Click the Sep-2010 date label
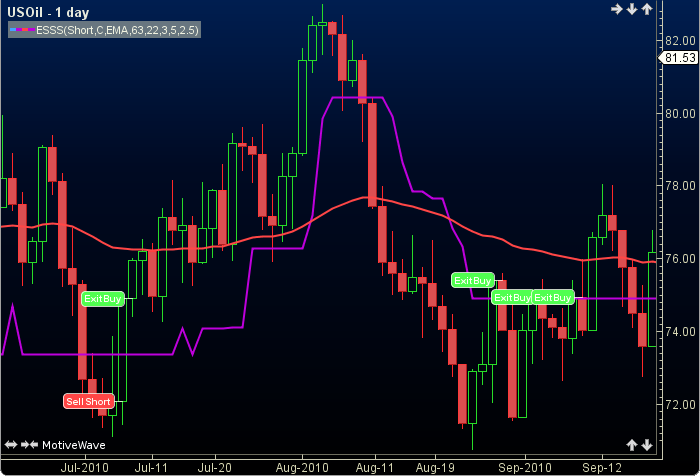700x476 pixels. coord(525,468)
